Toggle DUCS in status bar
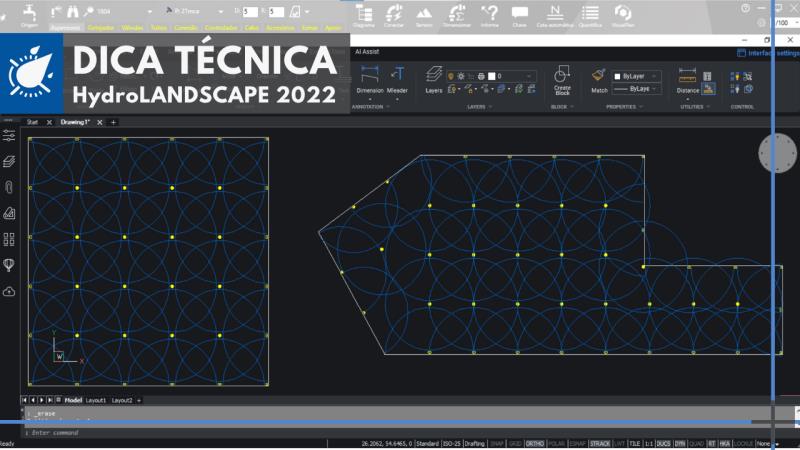The width and height of the screenshot is (800, 450). click(x=663, y=444)
